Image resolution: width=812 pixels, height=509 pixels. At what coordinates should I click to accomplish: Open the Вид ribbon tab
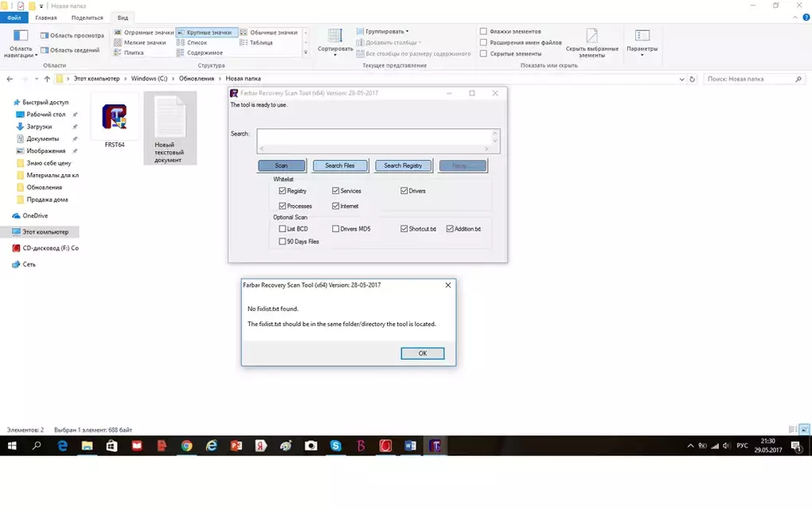click(x=123, y=17)
